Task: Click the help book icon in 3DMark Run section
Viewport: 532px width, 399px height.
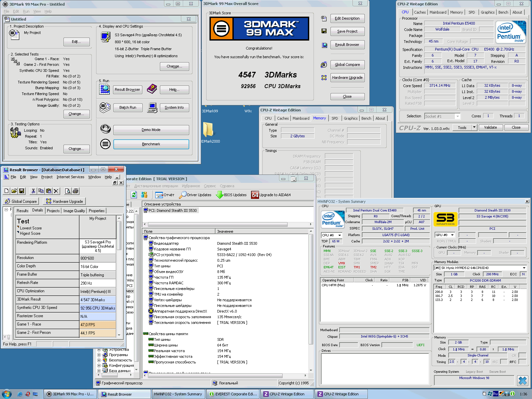Action: point(152,89)
